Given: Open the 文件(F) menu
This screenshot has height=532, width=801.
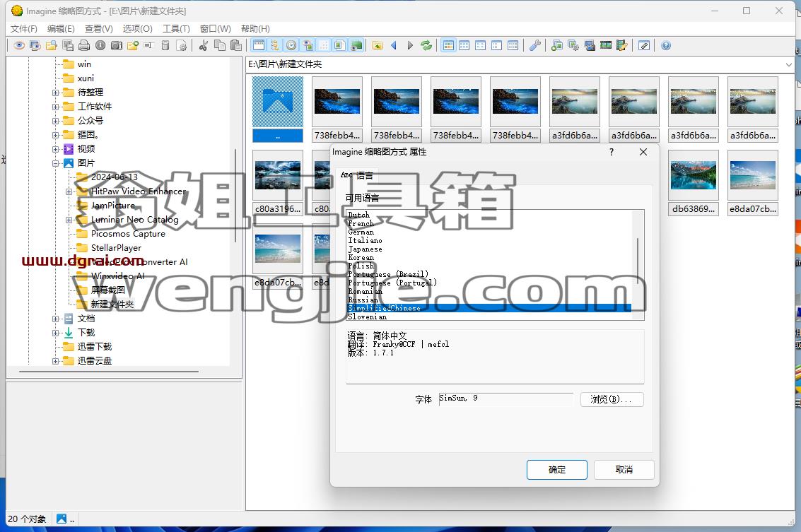Looking at the screenshot, I should click(x=24, y=28).
